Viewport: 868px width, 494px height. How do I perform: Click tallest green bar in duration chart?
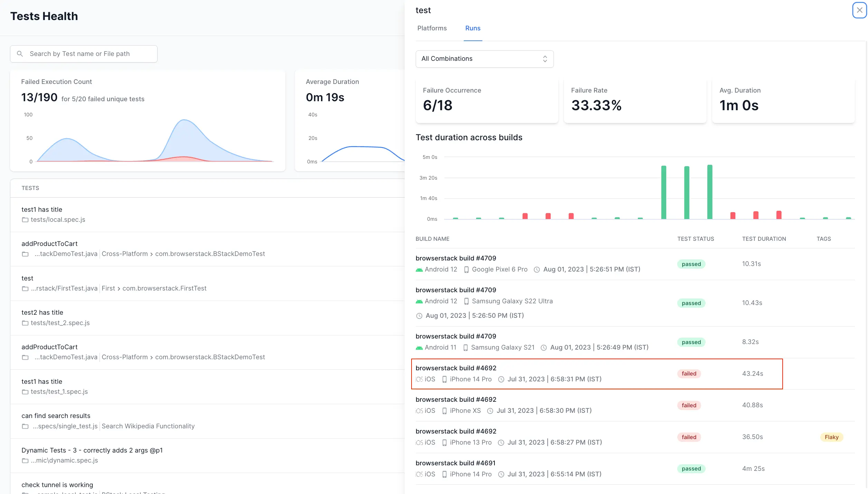point(709,192)
